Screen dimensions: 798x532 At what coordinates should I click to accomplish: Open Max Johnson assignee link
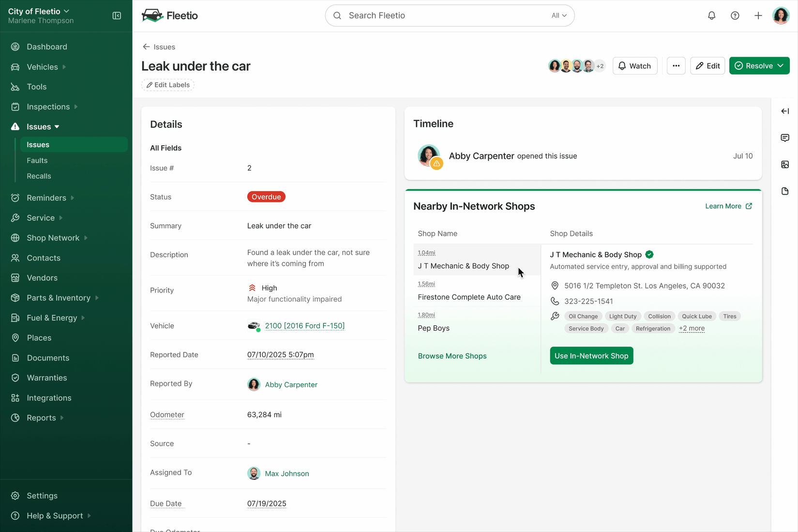click(286, 473)
